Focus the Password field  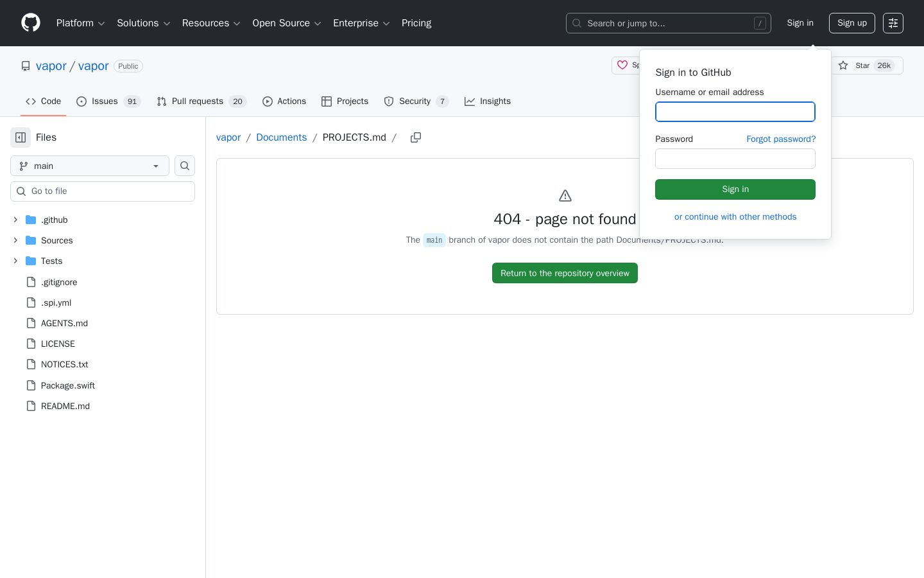click(x=735, y=159)
